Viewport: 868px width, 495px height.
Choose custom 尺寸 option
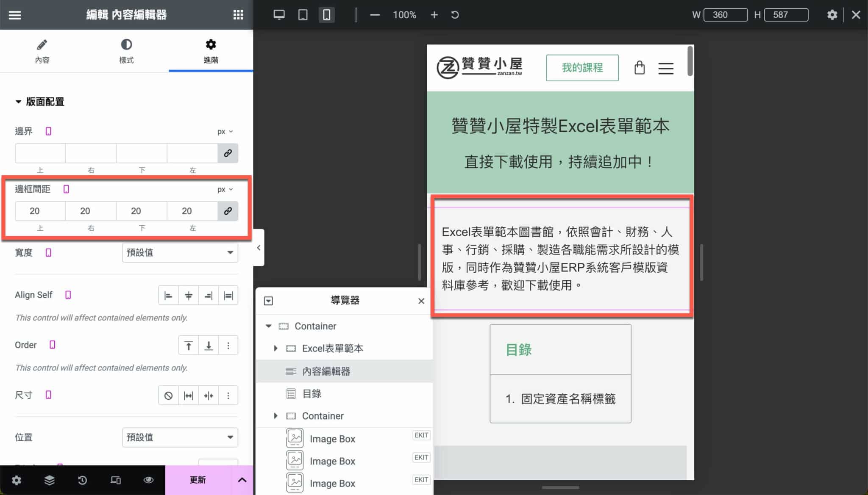pyautogui.click(x=228, y=395)
